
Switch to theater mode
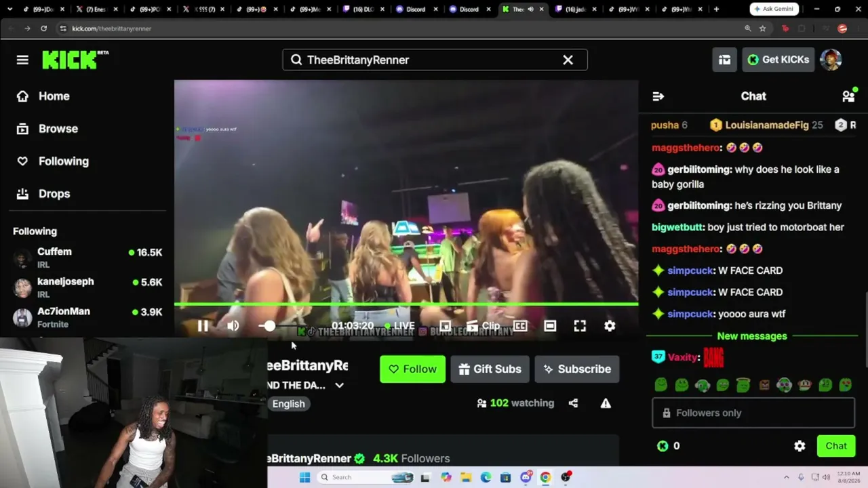coord(550,326)
